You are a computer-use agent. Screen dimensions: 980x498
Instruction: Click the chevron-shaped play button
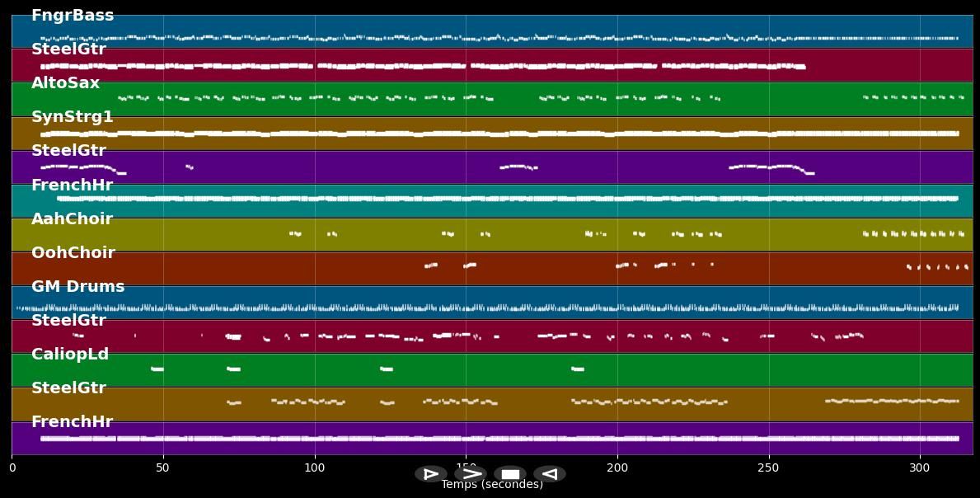470,474
